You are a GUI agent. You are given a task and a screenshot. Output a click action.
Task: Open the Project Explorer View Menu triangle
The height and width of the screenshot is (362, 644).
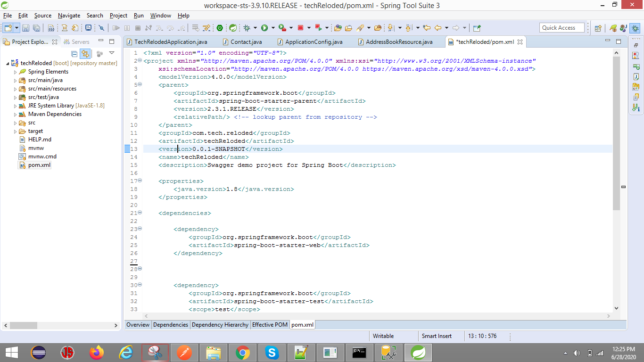click(112, 53)
